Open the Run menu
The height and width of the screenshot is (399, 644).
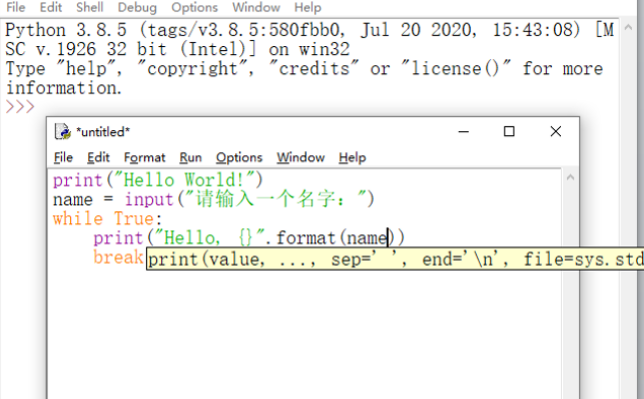click(191, 158)
